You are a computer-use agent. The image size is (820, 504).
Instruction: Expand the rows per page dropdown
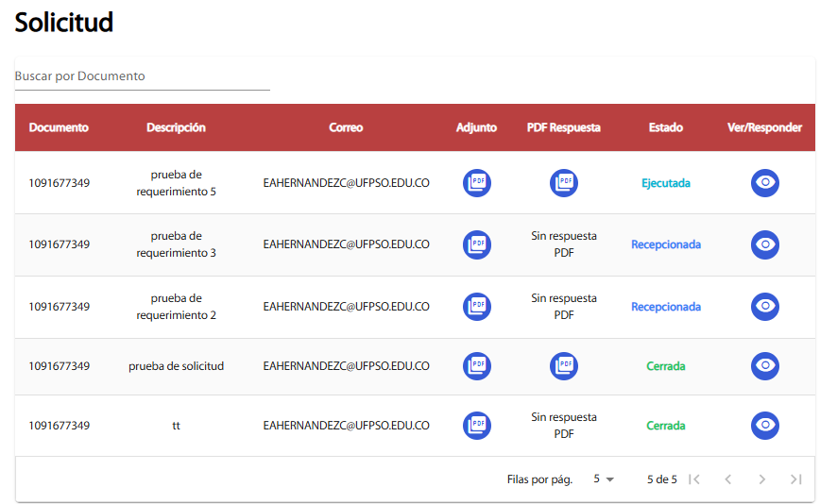click(x=604, y=479)
